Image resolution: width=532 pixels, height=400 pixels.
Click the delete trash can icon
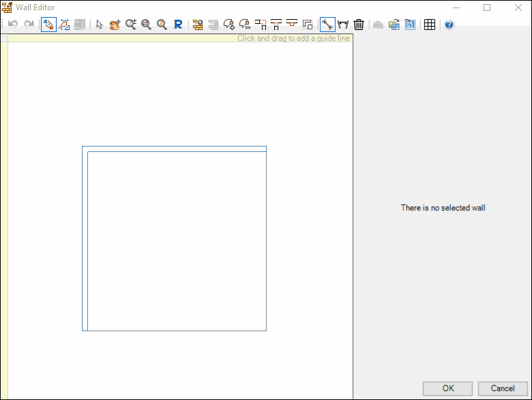(x=359, y=25)
